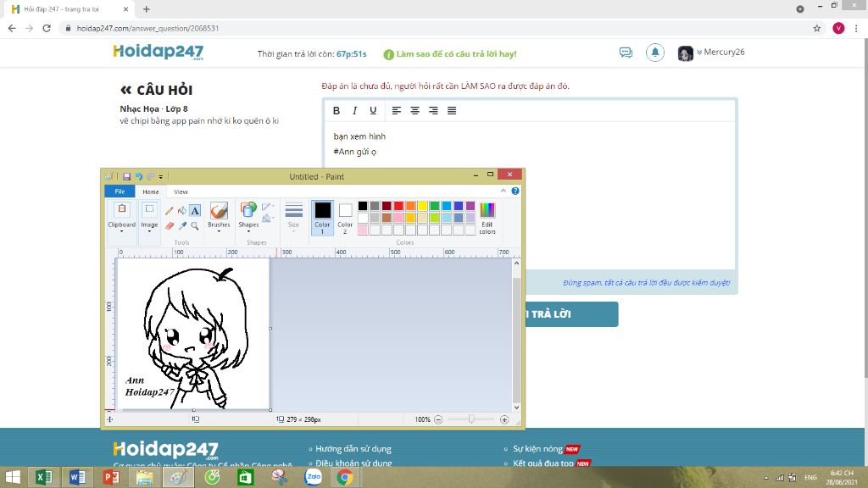Image resolution: width=868 pixels, height=488 pixels.
Task: Open the Windows Start button
Action: click(12, 477)
